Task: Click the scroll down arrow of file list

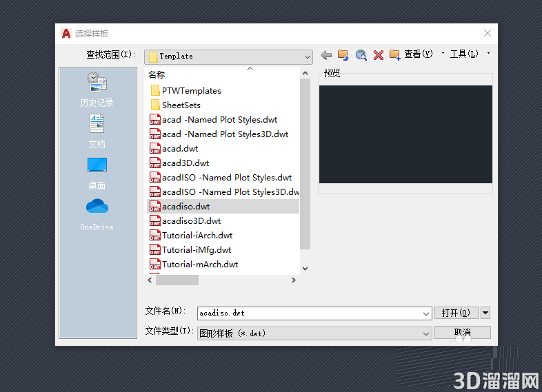Action: pos(305,269)
